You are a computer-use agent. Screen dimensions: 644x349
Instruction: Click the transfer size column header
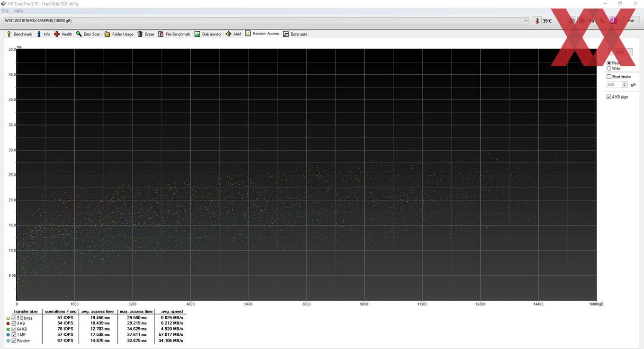click(x=26, y=312)
